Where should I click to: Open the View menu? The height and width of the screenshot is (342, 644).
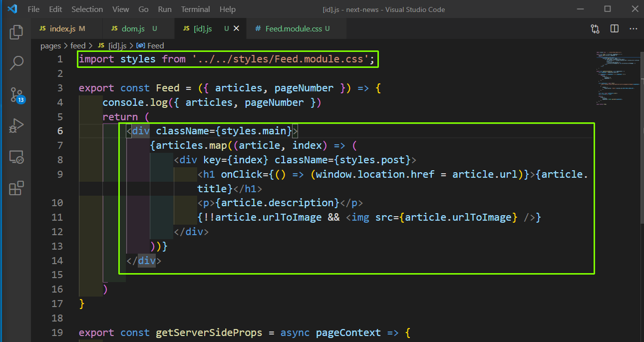[x=120, y=9]
